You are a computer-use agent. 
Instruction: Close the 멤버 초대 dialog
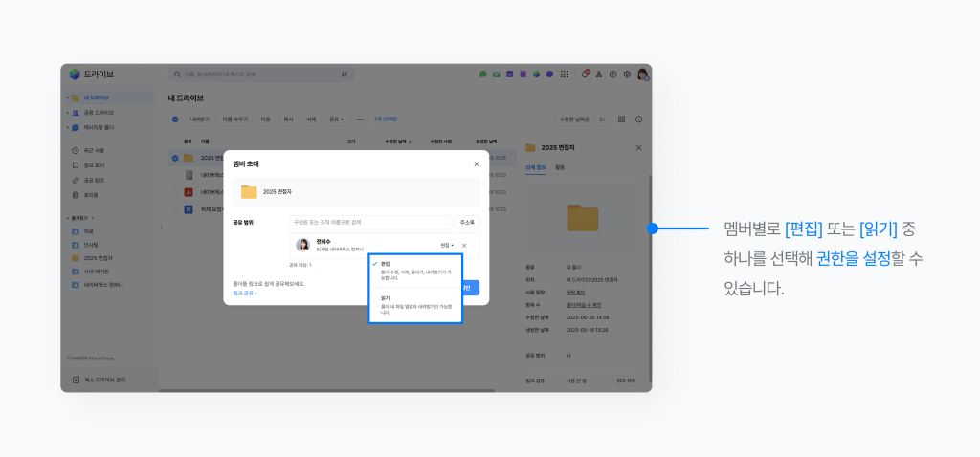pos(477,163)
